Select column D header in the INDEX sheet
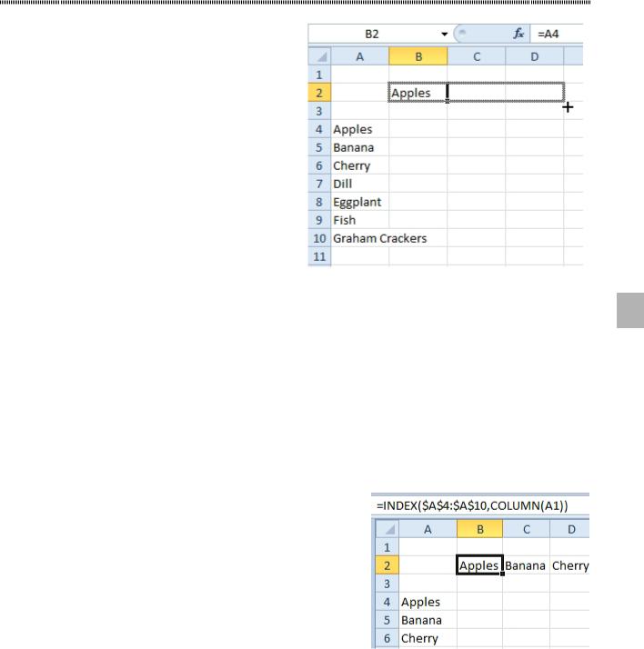The width and height of the screenshot is (644, 649). coord(570,529)
